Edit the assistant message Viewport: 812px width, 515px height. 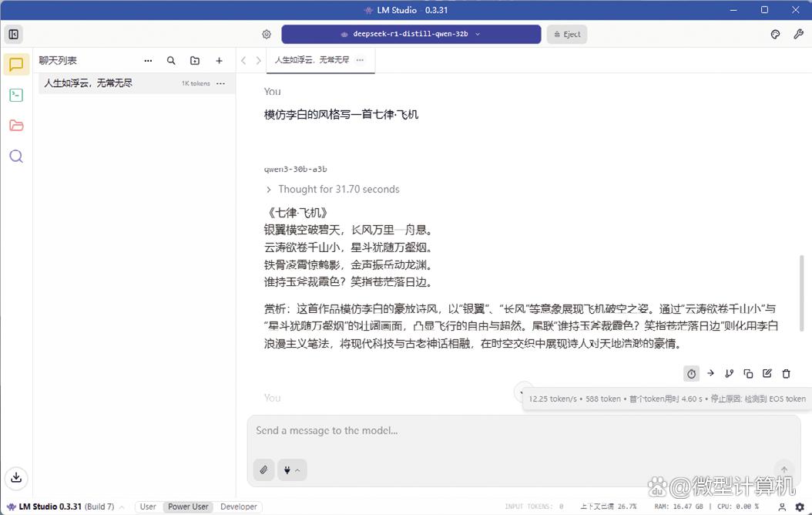(x=767, y=373)
